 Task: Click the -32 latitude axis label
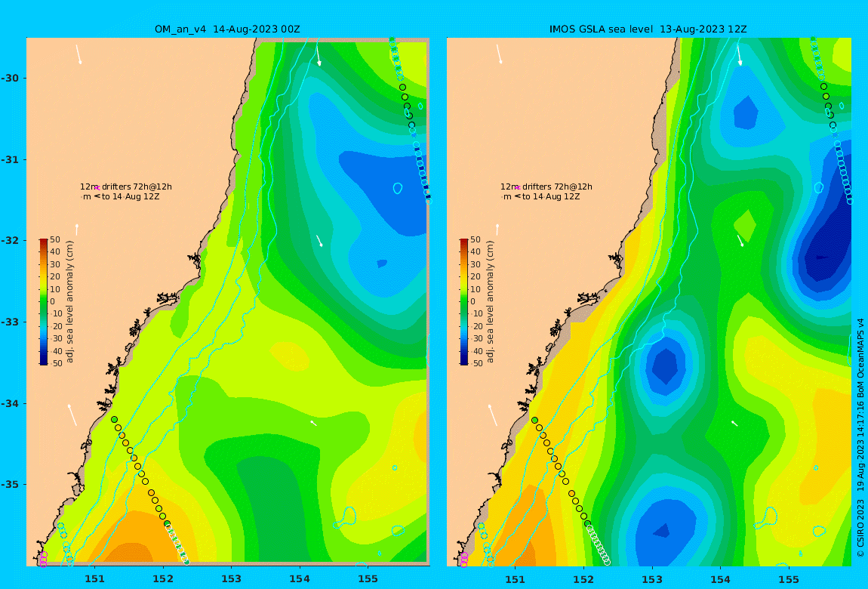(x=9, y=240)
